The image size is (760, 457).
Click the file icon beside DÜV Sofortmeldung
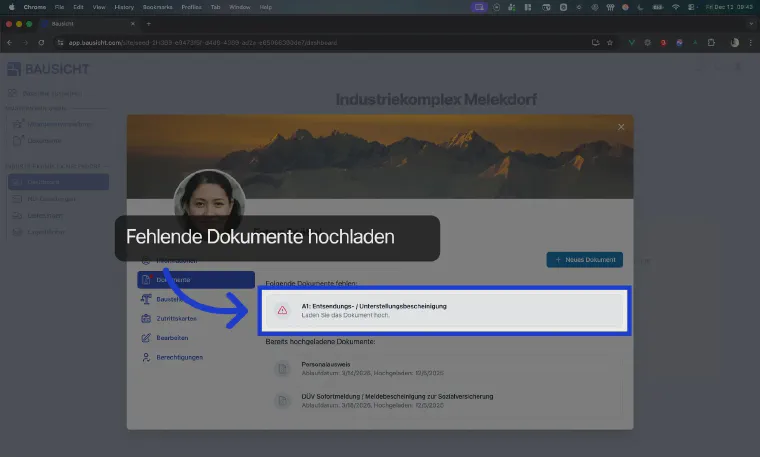coord(282,401)
